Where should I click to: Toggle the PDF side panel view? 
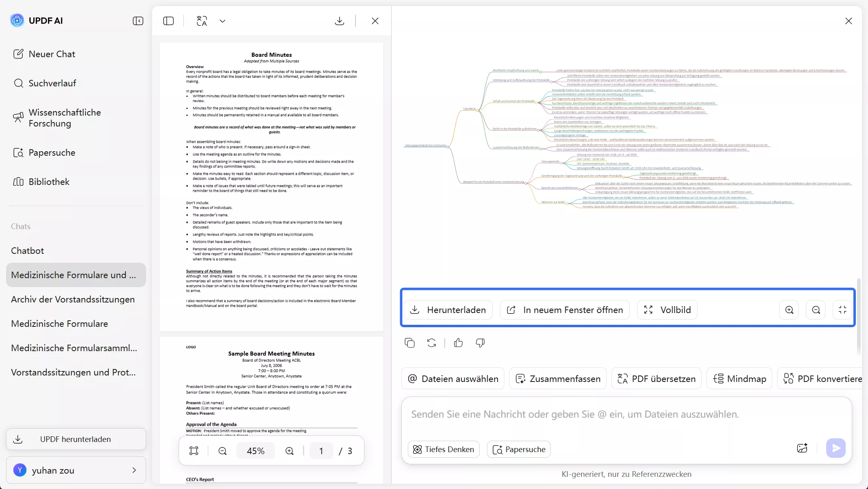click(168, 21)
